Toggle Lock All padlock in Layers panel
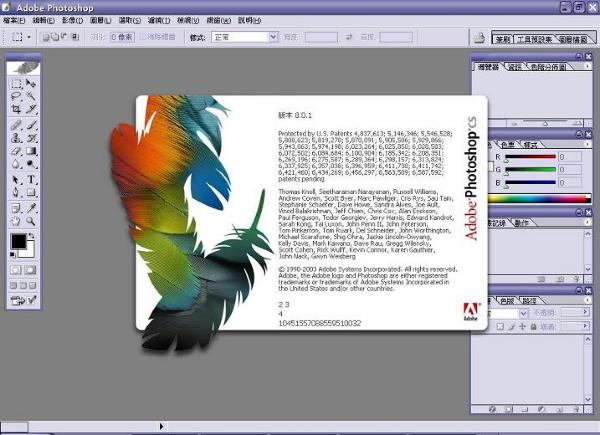The width and height of the screenshot is (600, 435). [533, 326]
